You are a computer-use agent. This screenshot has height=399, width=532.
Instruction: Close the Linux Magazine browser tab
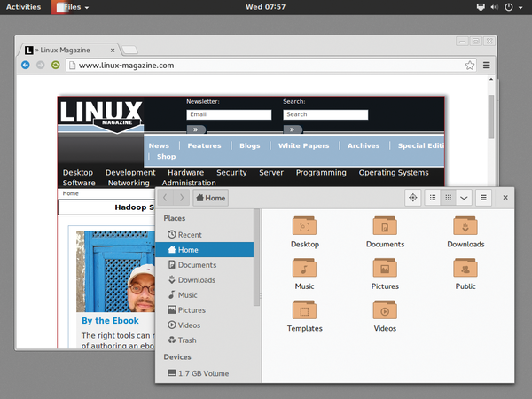pos(113,51)
